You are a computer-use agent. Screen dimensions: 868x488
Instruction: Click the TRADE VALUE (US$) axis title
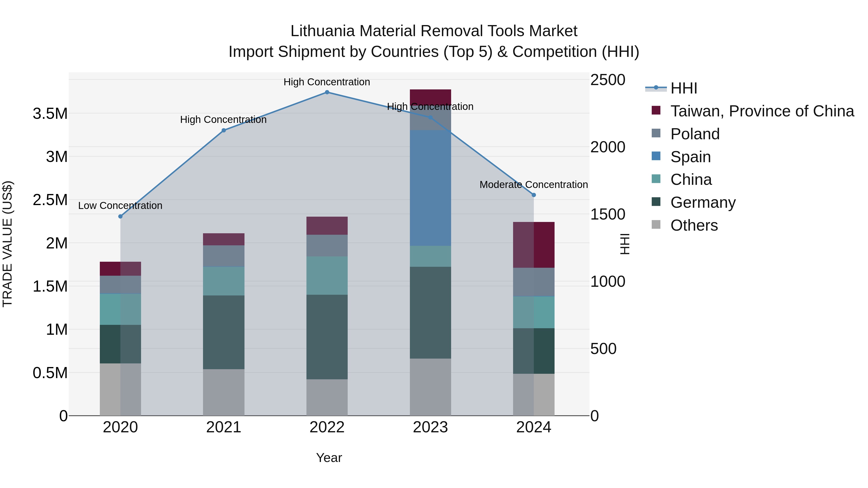(x=7, y=244)
